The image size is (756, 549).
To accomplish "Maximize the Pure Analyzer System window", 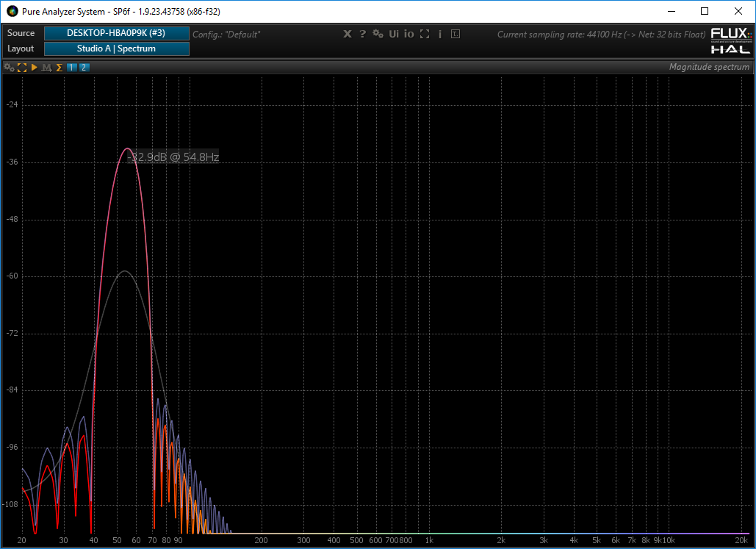I will [705, 11].
